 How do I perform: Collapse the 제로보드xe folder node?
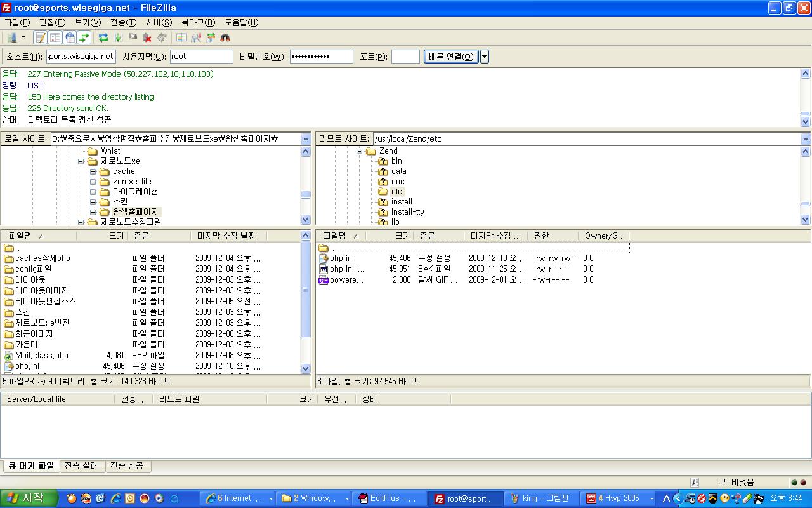[x=81, y=161]
